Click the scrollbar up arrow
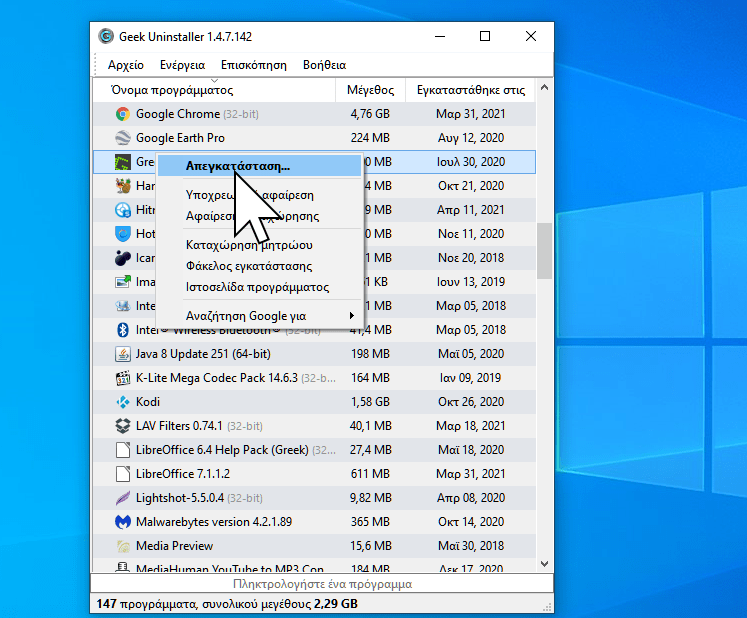The width and height of the screenshot is (747, 618). pos(545,88)
